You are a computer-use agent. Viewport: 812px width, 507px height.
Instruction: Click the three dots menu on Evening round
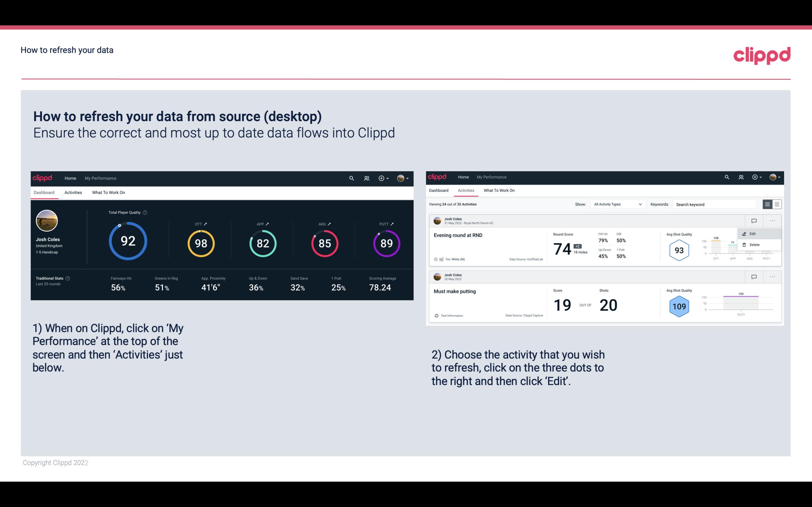(772, 220)
